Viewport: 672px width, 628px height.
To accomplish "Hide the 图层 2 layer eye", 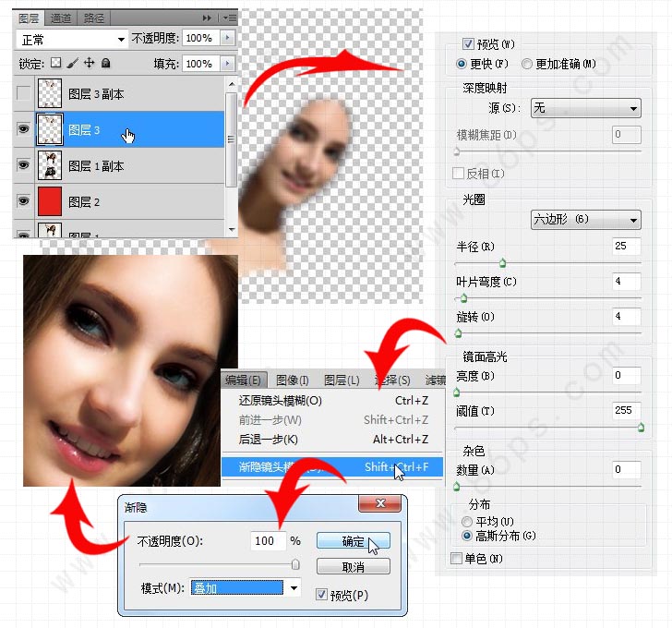I will pos(24,200).
